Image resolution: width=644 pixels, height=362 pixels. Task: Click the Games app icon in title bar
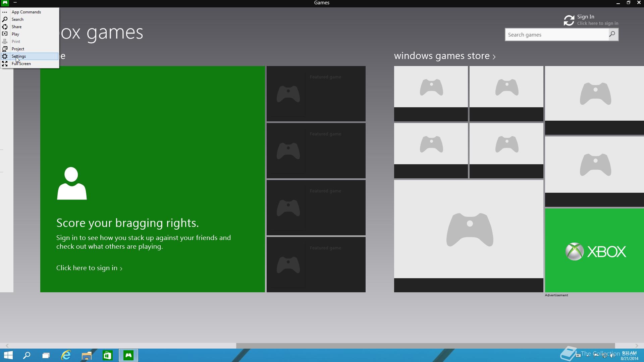click(x=5, y=3)
